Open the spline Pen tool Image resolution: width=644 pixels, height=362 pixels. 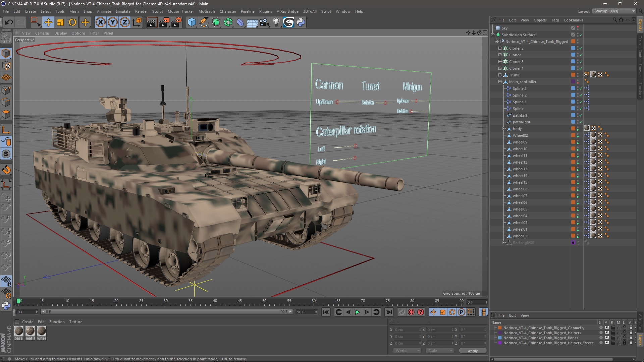[x=204, y=22]
